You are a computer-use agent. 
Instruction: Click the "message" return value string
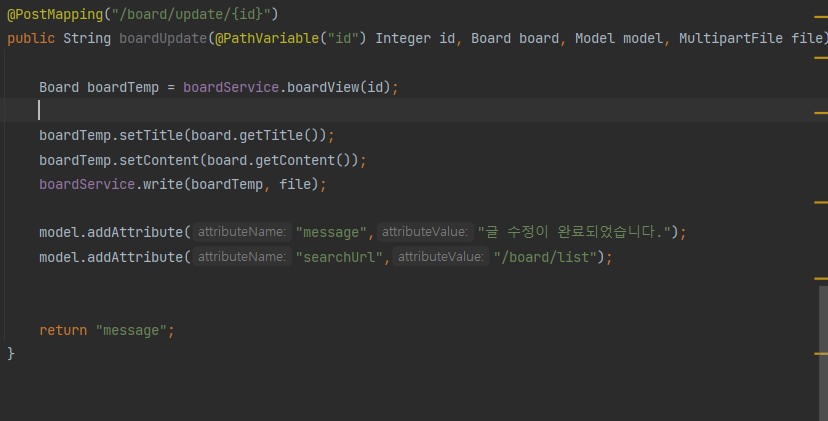click(131, 331)
